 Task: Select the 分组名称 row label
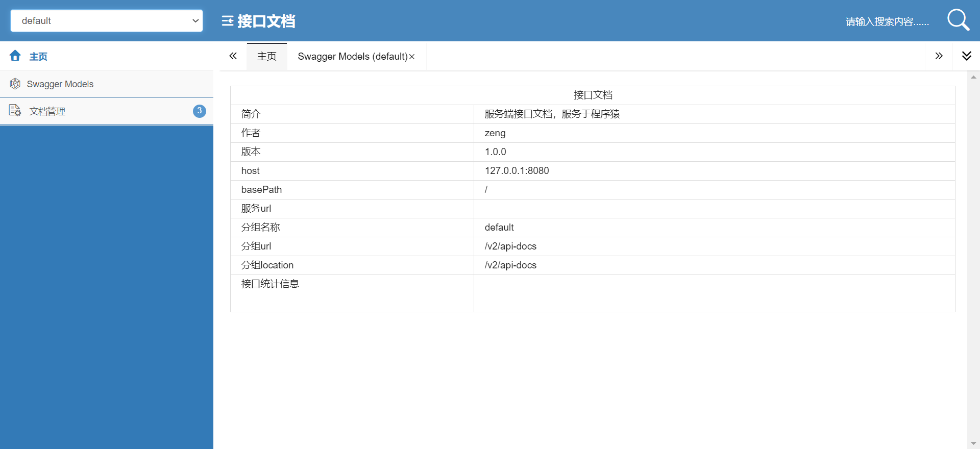pyautogui.click(x=260, y=227)
